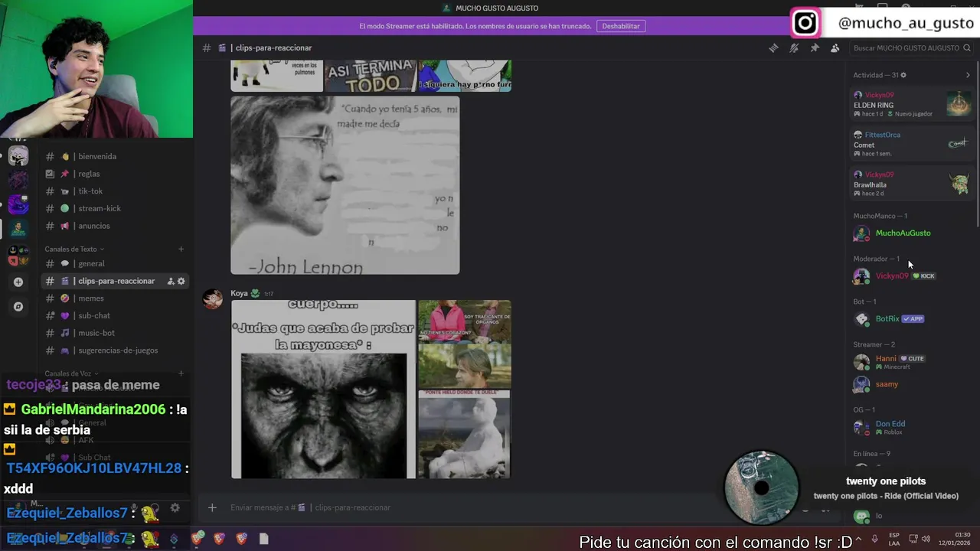The image size is (980, 551).
Task: Open the tik-tok channel
Action: (x=115, y=191)
